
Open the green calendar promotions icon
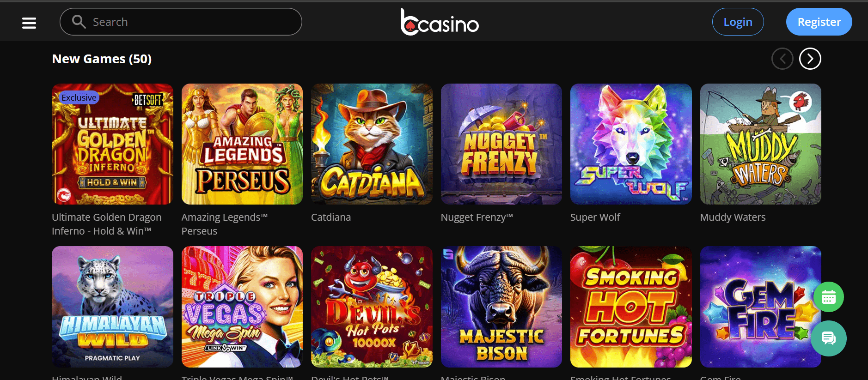[829, 297]
